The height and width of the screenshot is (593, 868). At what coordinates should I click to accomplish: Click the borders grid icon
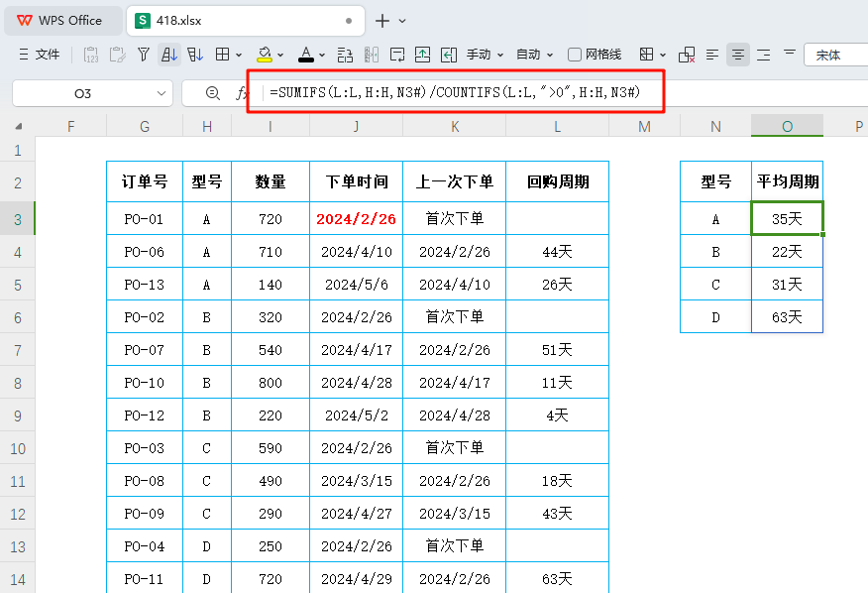coord(223,55)
